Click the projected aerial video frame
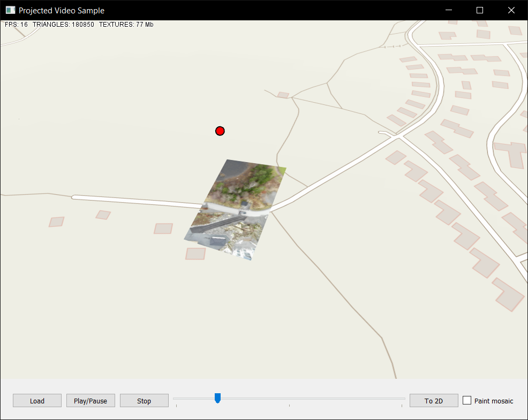 point(236,210)
